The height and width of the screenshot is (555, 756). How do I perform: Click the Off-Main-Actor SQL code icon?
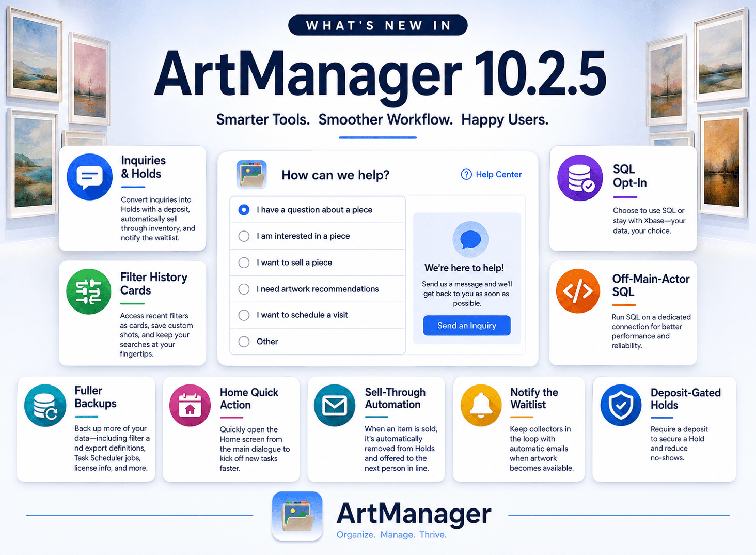(578, 291)
